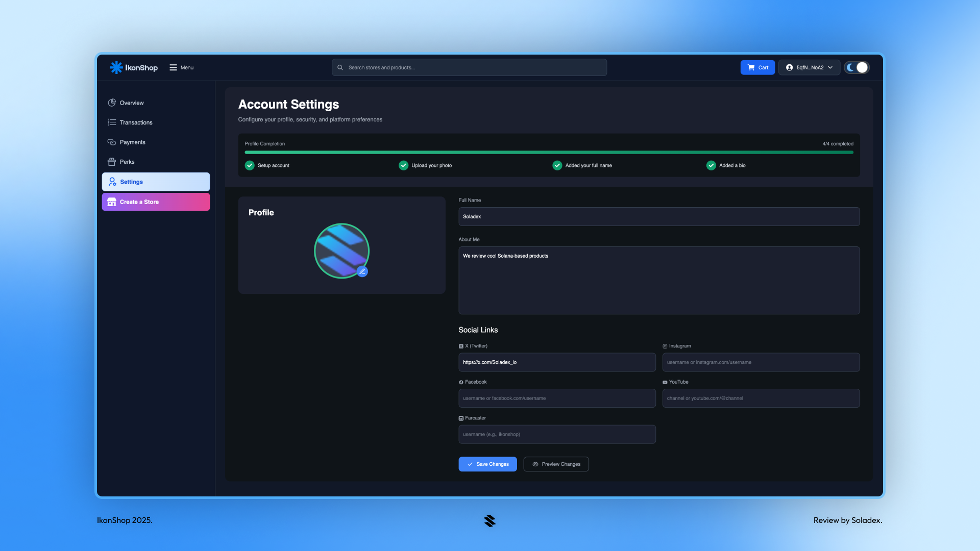
Task: Click the IkonShop snowflake logo
Action: [116, 67]
